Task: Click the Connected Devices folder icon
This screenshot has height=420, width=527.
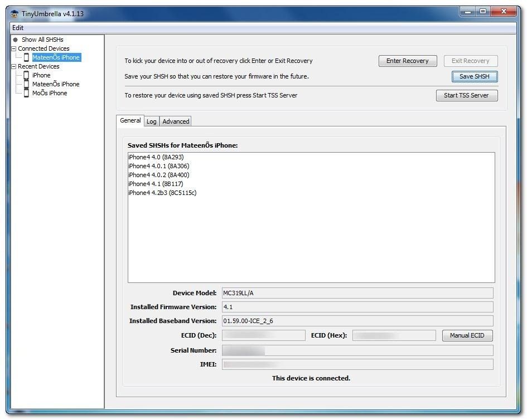Action: 14,48
